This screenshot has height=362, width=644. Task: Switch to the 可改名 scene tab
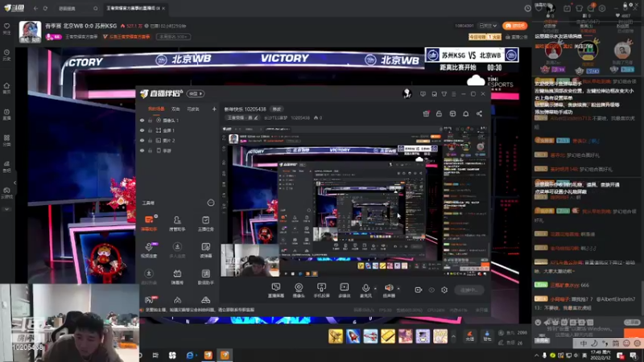tap(193, 109)
